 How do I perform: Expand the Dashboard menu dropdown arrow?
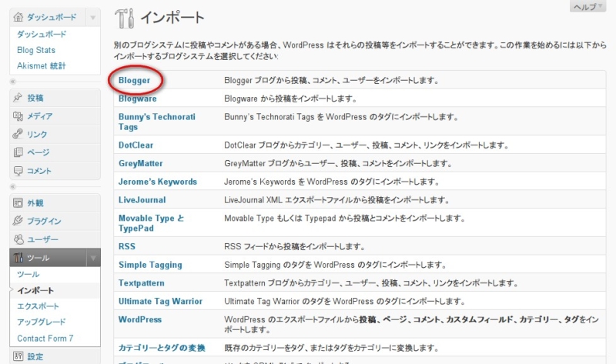click(x=93, y=17)
